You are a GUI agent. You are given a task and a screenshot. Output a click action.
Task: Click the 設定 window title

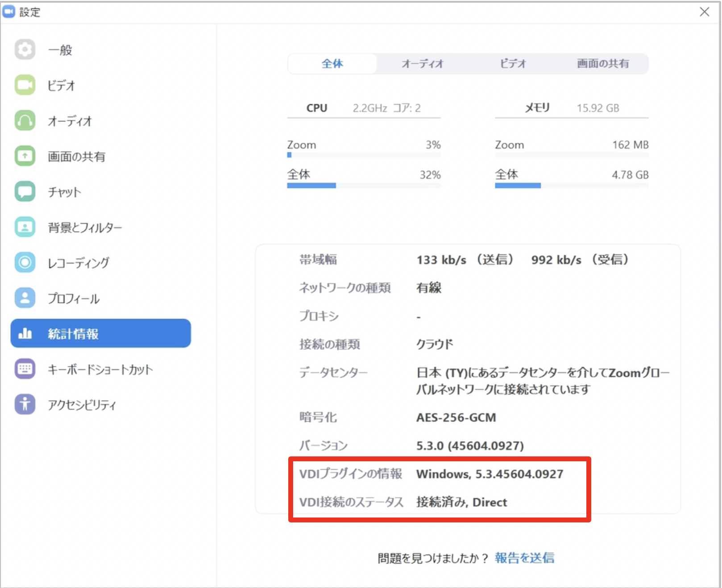click(x=30, y=12)
